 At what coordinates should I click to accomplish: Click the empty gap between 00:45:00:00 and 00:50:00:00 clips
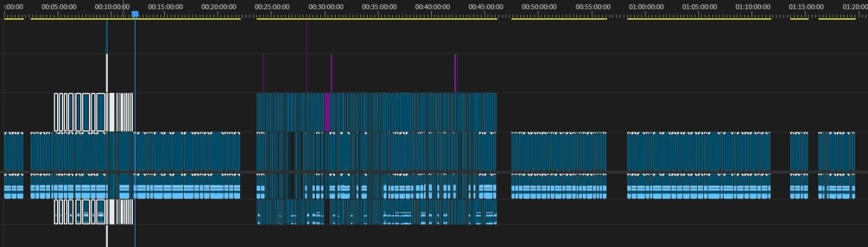pyautogui.click(x=504, y=151)
